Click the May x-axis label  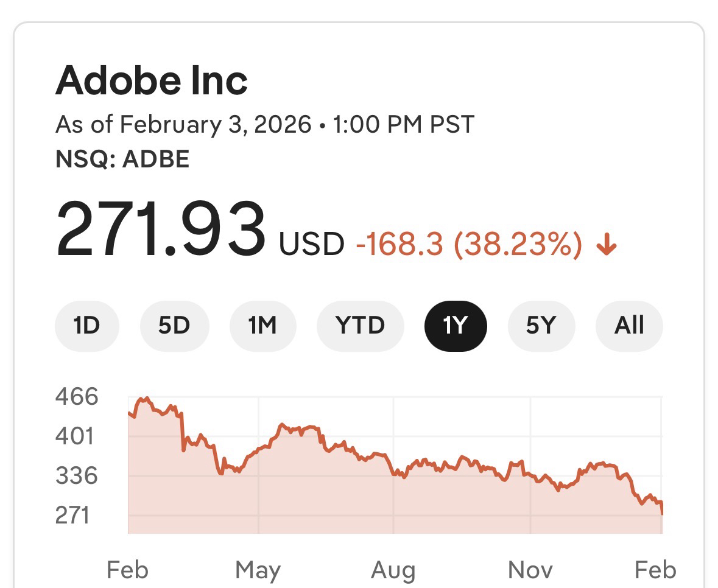coord(258,570)
